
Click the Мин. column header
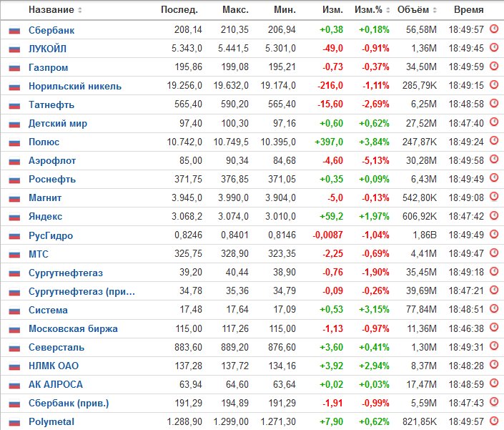pyautogui.click(x=285, y=10)
